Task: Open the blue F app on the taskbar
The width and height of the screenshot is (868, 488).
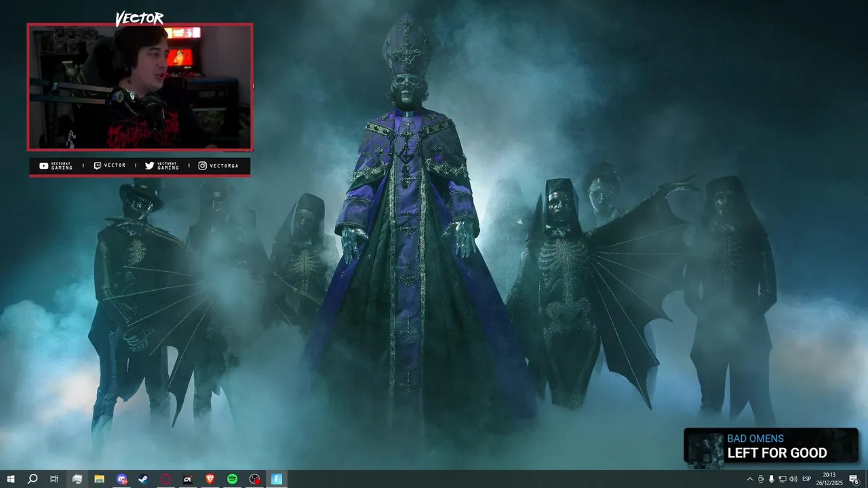Action: coord(277,479)
